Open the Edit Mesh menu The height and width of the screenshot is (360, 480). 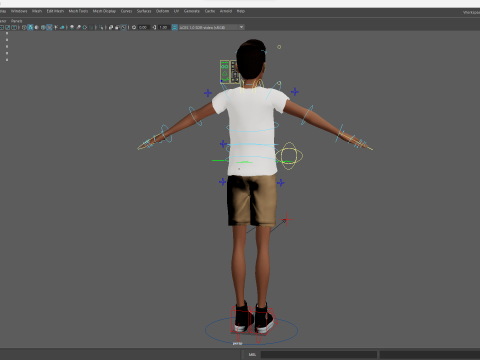[x=55, y=11]
